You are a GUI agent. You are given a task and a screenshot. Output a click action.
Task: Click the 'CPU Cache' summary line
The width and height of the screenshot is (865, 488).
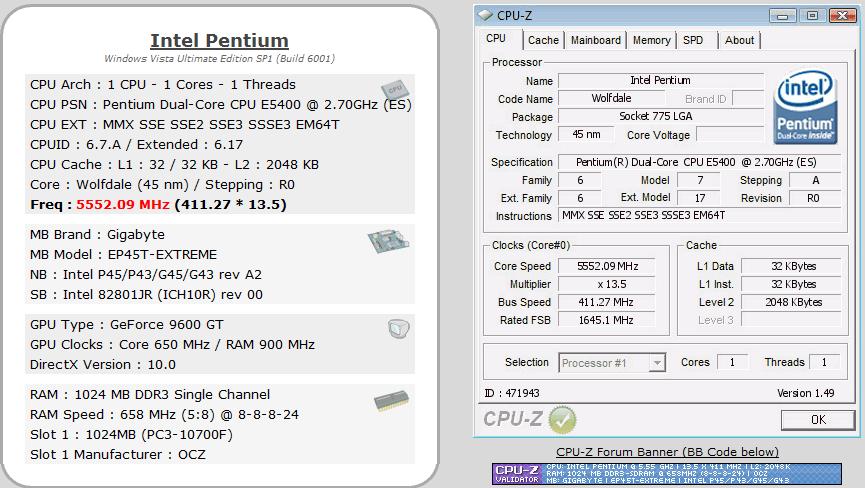(x=174, y=165)
